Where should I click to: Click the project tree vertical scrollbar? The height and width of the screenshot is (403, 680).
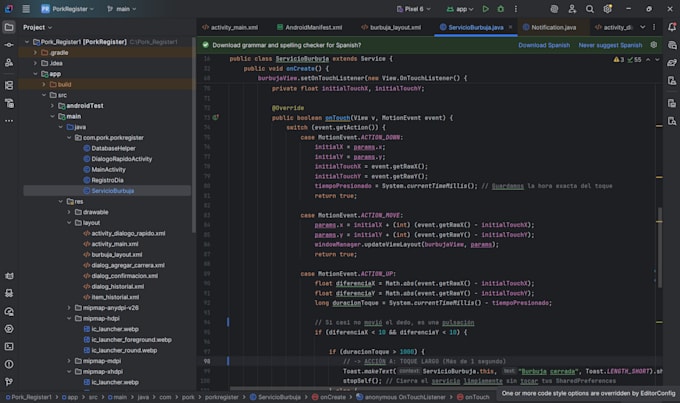pos(193,134)
